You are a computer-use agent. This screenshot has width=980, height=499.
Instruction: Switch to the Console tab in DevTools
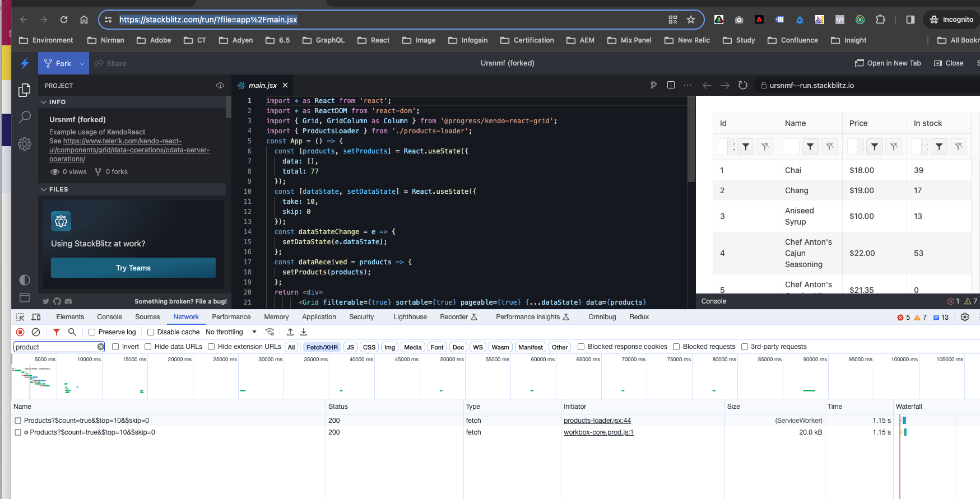(109, 317)
